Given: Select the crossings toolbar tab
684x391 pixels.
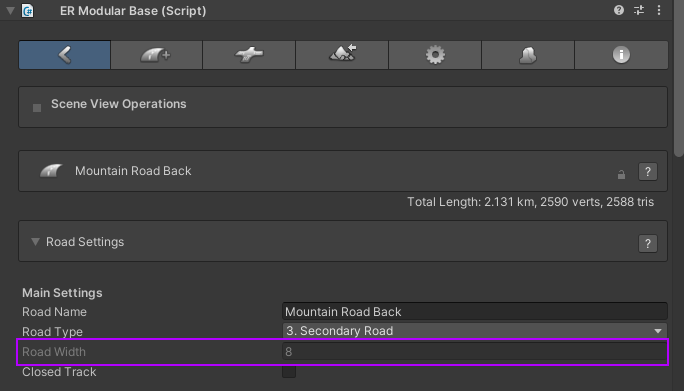Looking at the screenshot, I should [x=249, y=55].
